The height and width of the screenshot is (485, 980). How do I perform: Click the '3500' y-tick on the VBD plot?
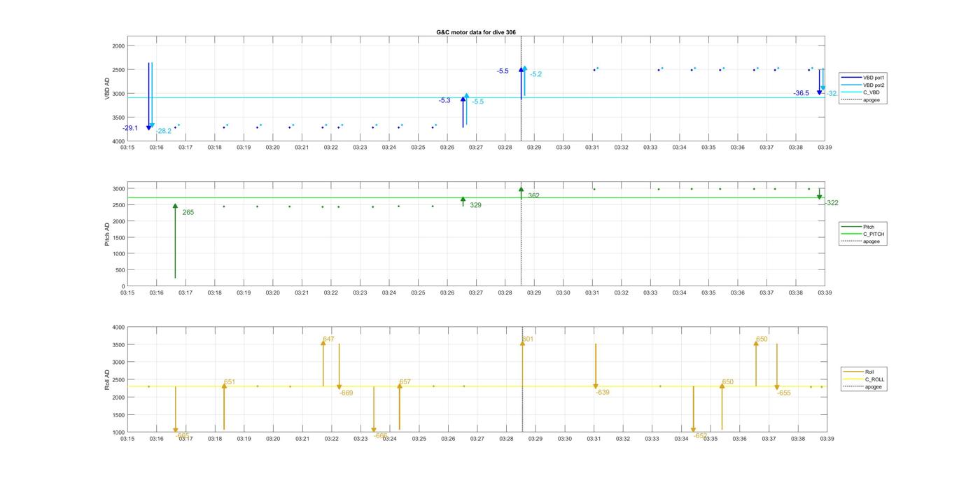point(118,118)
